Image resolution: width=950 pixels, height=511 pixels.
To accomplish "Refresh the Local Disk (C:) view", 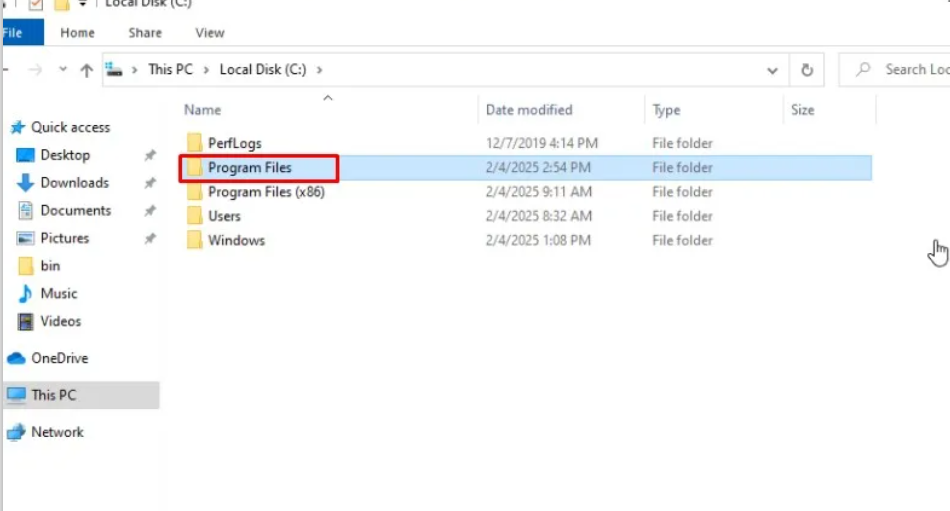I will pos(806,70).
